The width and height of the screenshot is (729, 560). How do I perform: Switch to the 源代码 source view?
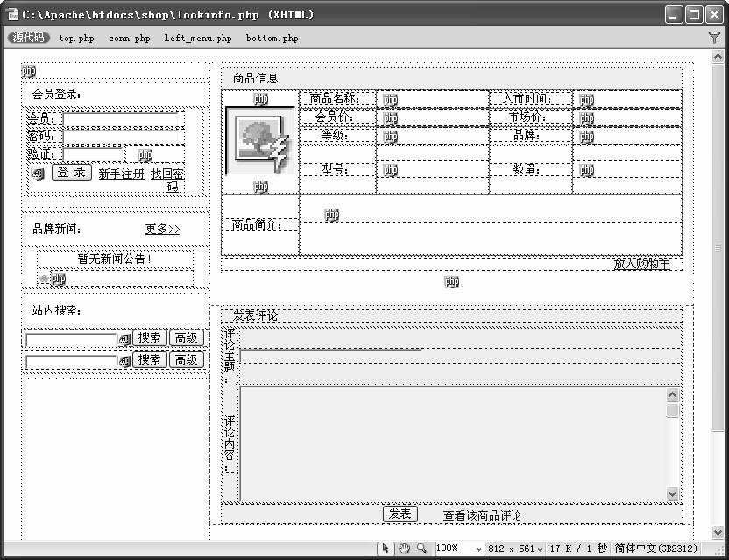coord(29,39)
